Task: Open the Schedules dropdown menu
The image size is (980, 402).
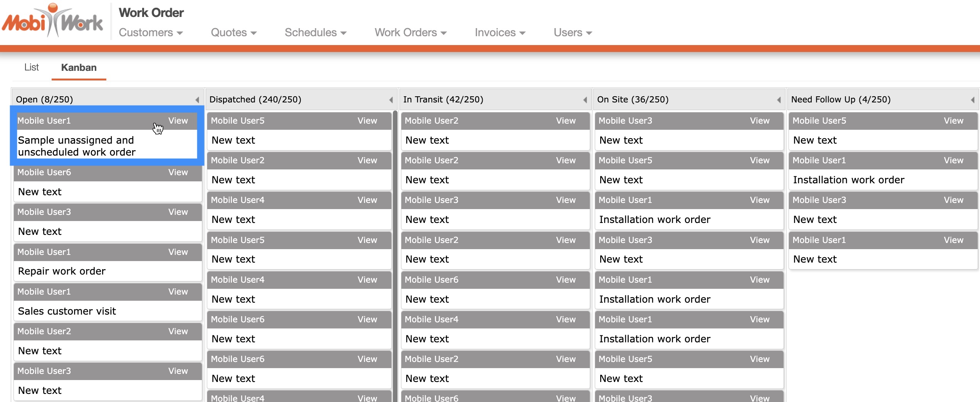Action: pos(315,33)
